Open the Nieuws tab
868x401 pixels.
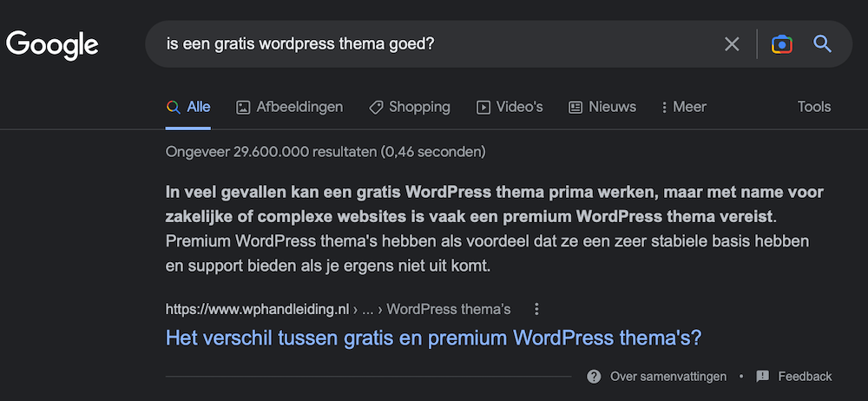612,108
